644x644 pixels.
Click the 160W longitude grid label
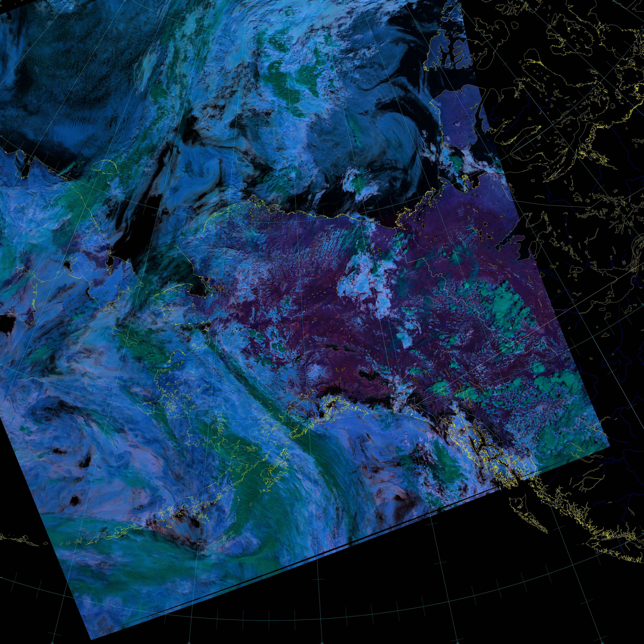189,643
